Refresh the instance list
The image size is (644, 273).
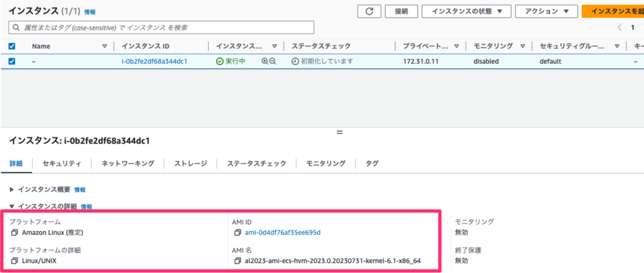pyautogui.click(x=369, y=11)
